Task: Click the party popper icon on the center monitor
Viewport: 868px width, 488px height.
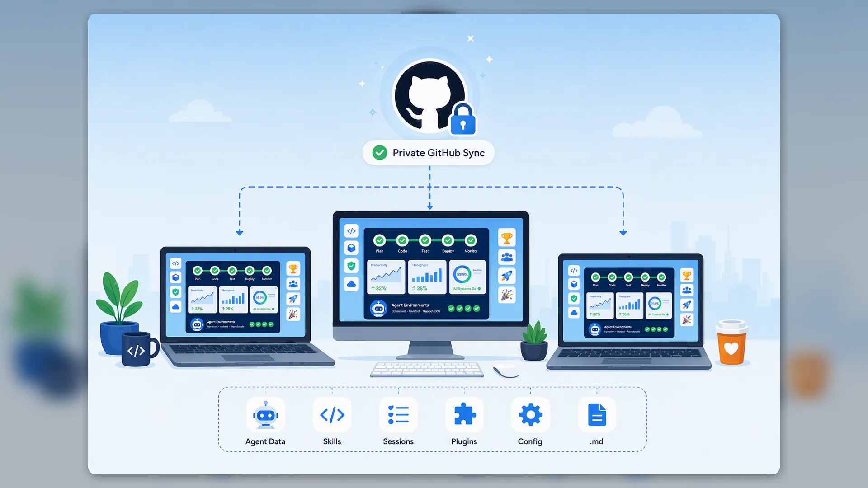Action: [507, 295]
